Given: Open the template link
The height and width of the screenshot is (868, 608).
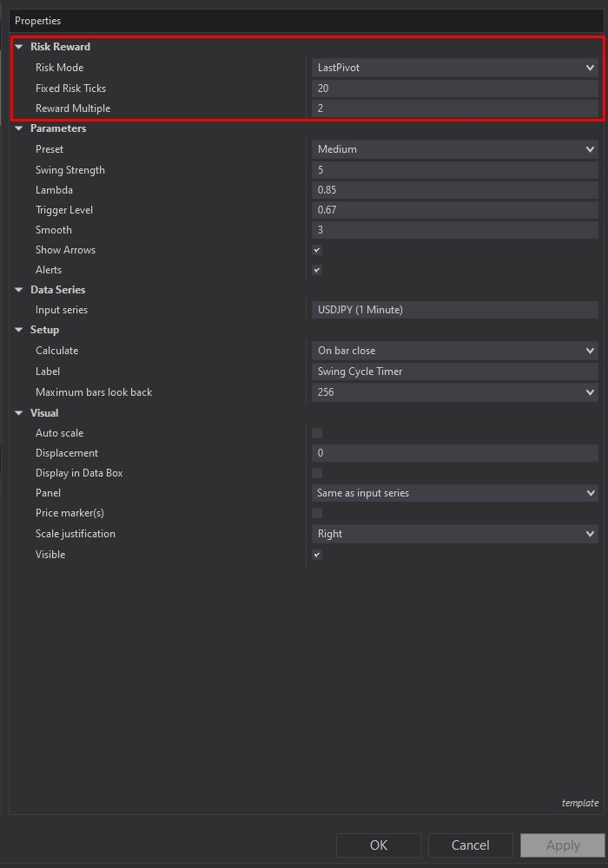Looking at the screenshot, I should coord(579,803).
